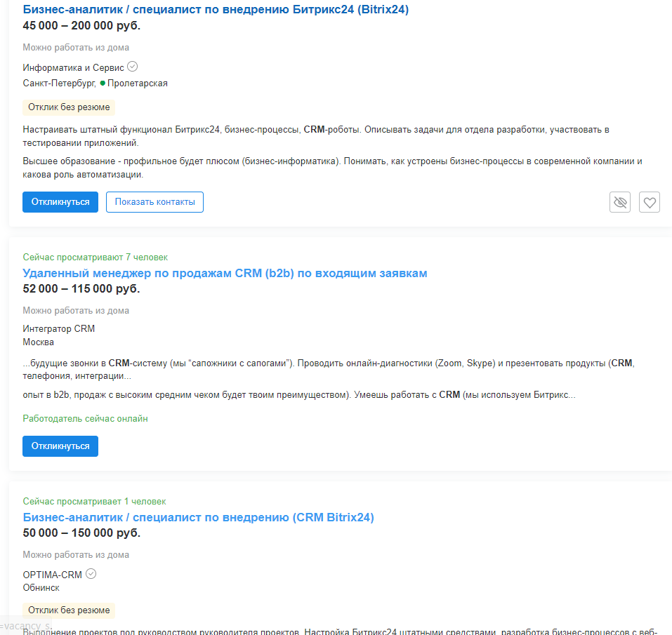Click the Показать контакты button
The width and height of the screenshot is (672, 635).
(x=154, y=202)
